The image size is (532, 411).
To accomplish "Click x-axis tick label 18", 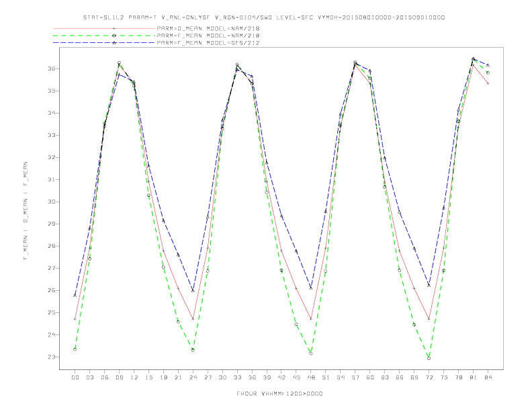I will pyautogui.click(x=163, y=377).
